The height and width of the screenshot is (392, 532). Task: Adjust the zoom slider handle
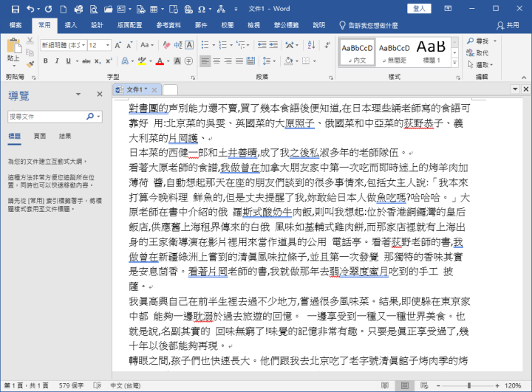pos(469,385)
